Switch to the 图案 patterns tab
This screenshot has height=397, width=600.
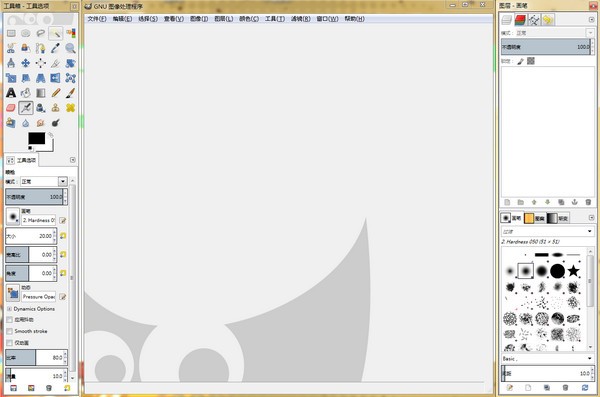[535, 218]
